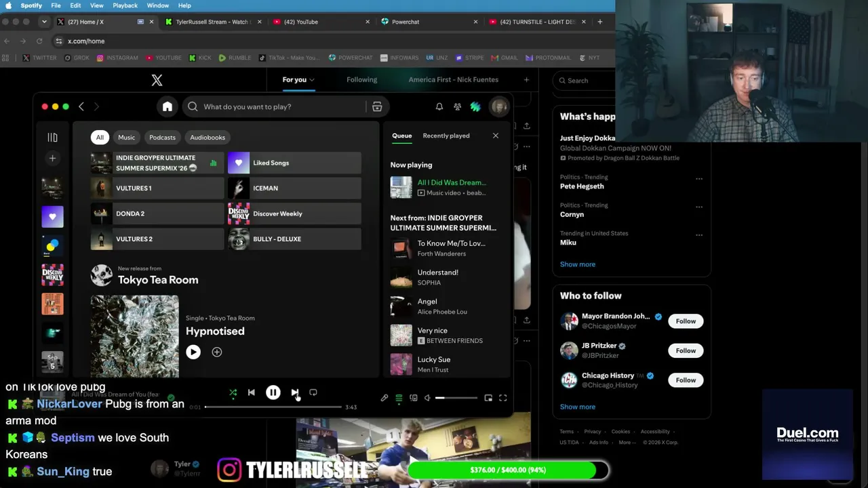Open the Playback menu
Image resolution: width=868 pixels, height=488 pixels.
pyautogui.click(x=125, y=5)
